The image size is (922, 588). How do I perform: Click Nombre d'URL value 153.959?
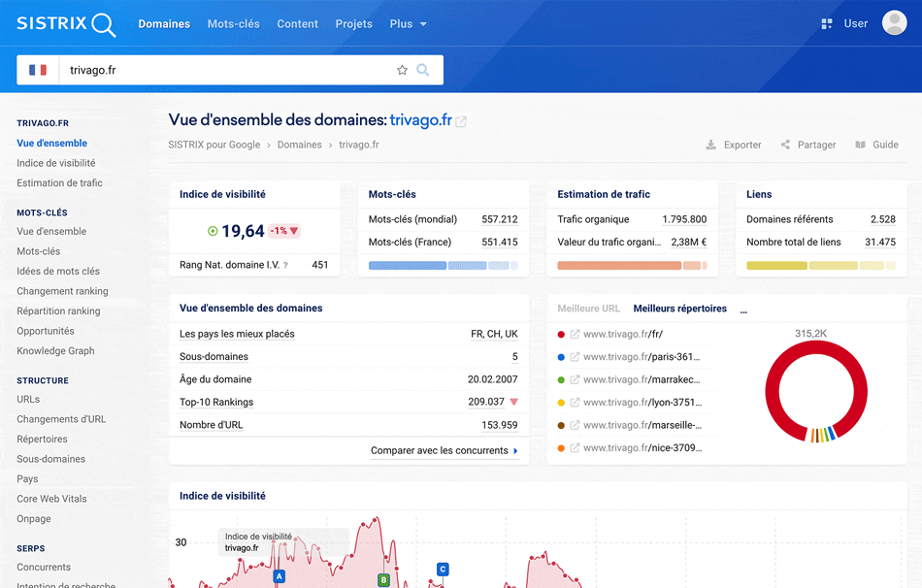click(499, 425)
